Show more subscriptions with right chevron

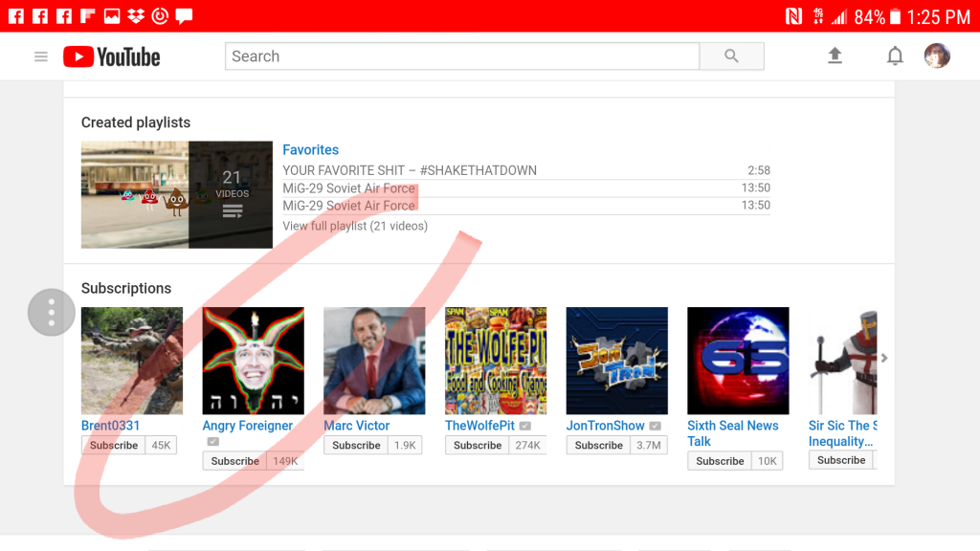coord(883,358)
